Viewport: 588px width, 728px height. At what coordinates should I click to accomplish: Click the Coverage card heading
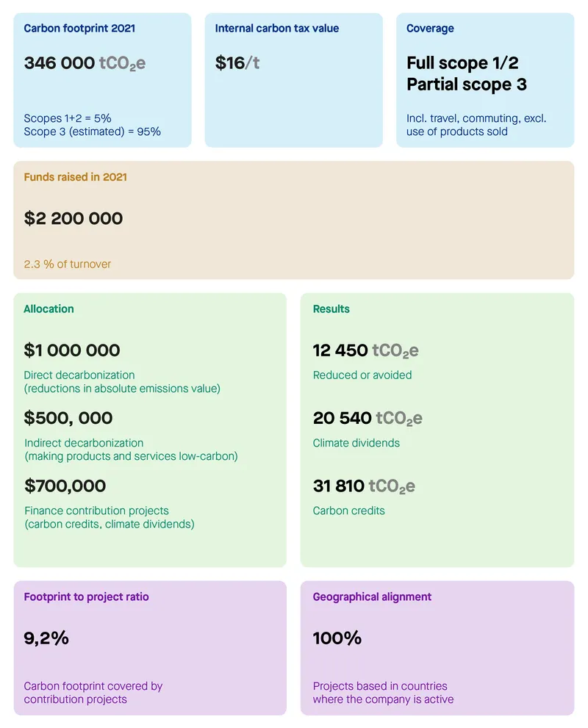(430, 29)
